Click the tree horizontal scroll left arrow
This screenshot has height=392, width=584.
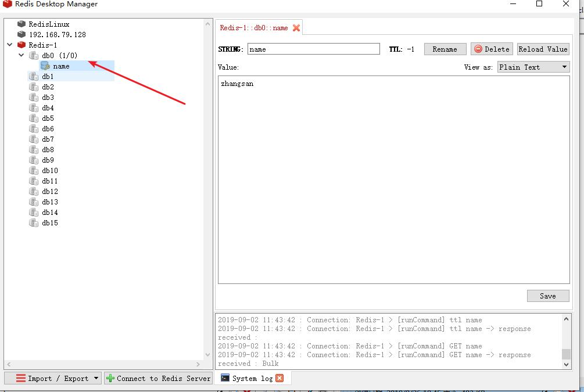click(9, 364)
